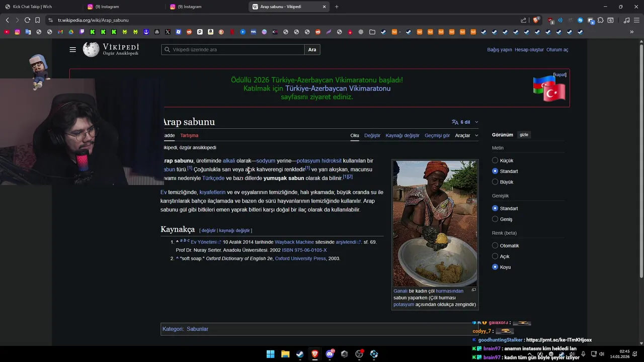This screenshot has height=362, width=644.
Task: Close the banner with kapat
Action: click(x=560, y=74)
